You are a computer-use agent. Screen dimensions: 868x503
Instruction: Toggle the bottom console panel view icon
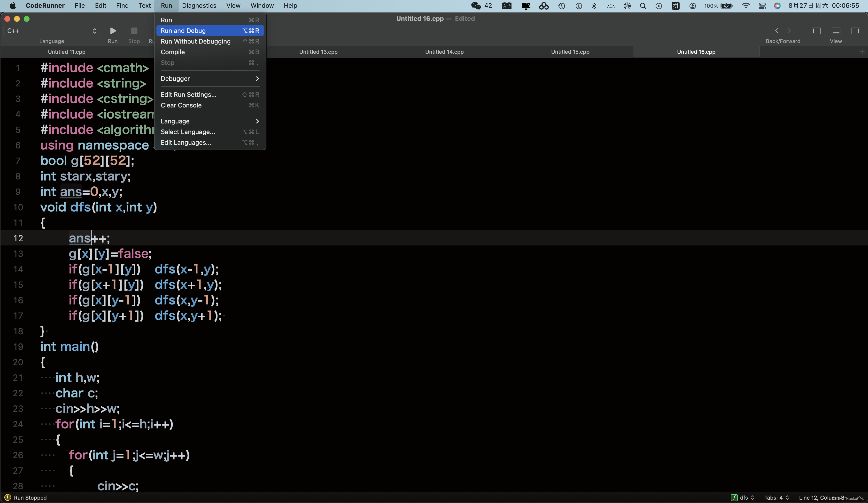pos(836,31)
